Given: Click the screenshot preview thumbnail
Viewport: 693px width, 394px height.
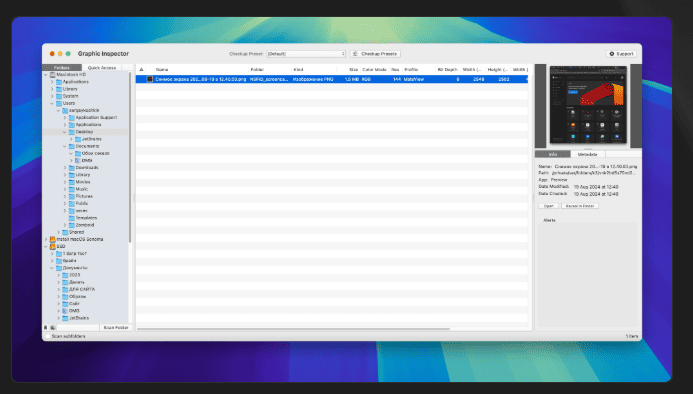Looking at the screenshot, I should click(x=588, y=105).
